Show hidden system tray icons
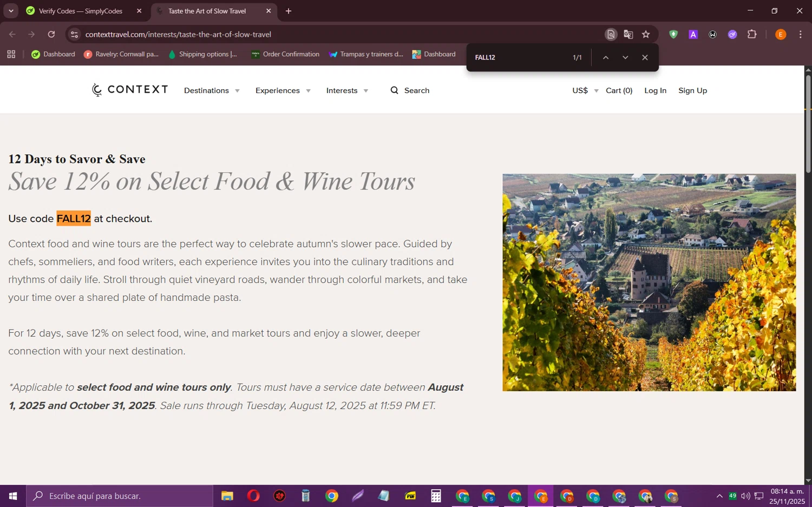812x507 pixels. coord(719,496)
